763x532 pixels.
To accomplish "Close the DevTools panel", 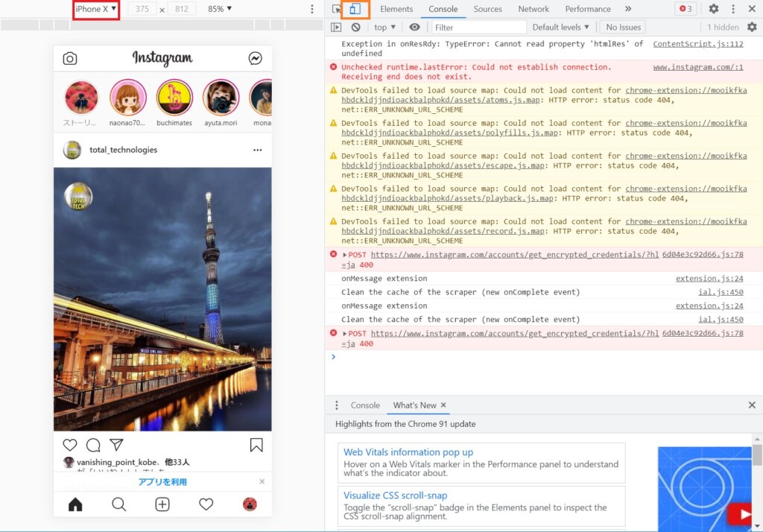I will click(x=752, y=9).
